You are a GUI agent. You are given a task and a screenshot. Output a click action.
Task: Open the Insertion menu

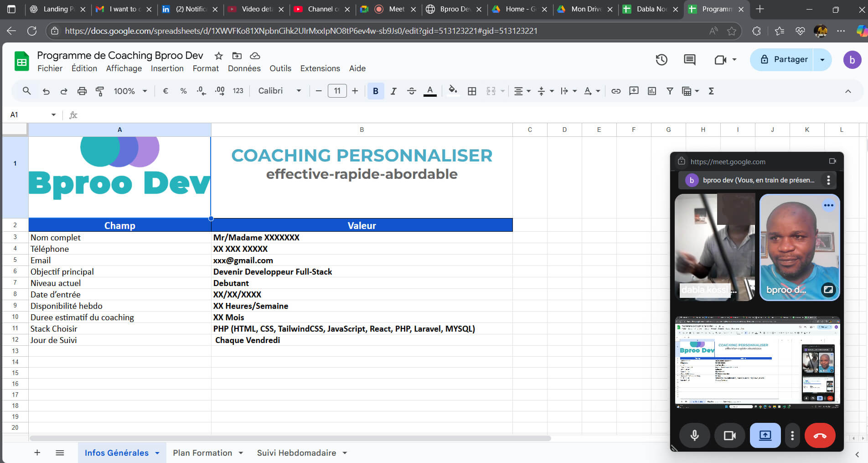point(167,68)
